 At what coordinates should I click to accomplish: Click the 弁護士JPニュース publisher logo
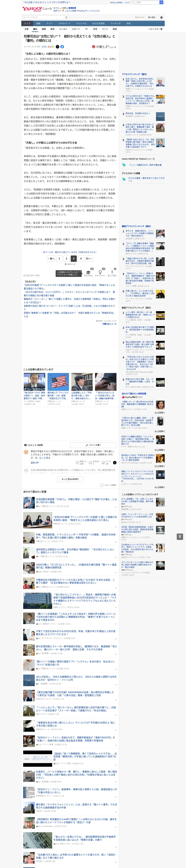pyautogui.click(x=104, y=47)
